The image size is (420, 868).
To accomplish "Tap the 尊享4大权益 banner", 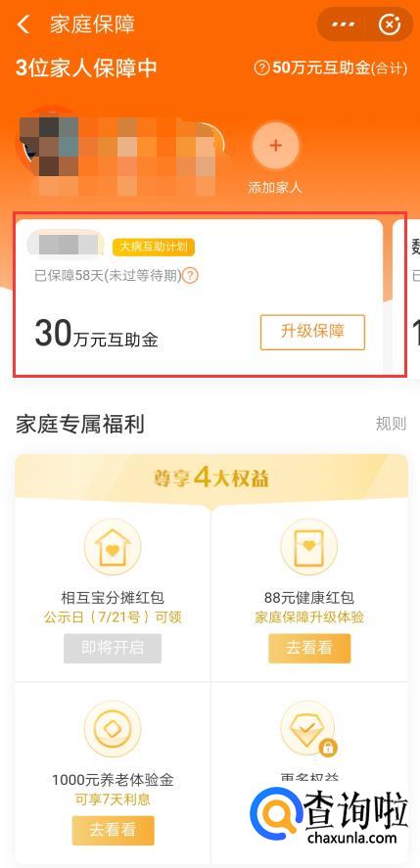I will (x=211, y=478).
